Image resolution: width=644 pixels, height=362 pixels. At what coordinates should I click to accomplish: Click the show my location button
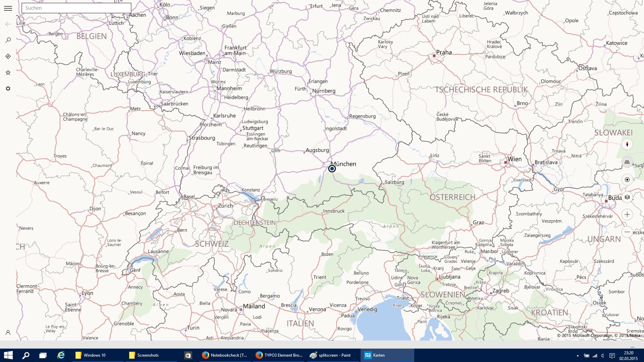[x=627, y=180]
